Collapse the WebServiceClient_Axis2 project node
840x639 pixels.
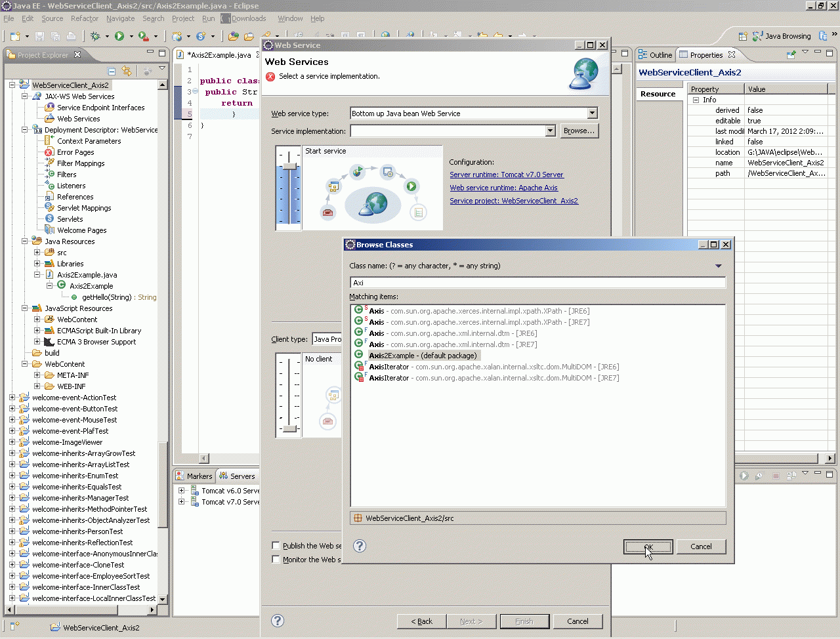pos(12,85)
